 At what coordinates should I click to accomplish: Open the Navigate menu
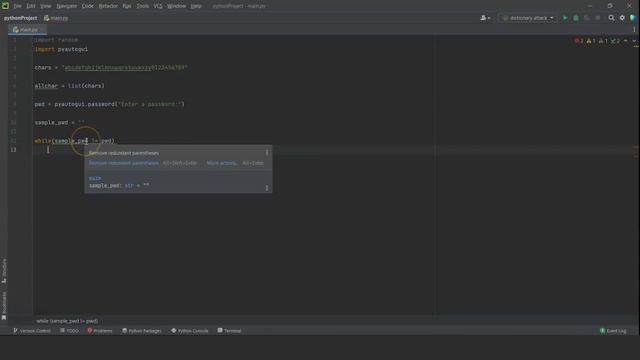tap(67, 6)
